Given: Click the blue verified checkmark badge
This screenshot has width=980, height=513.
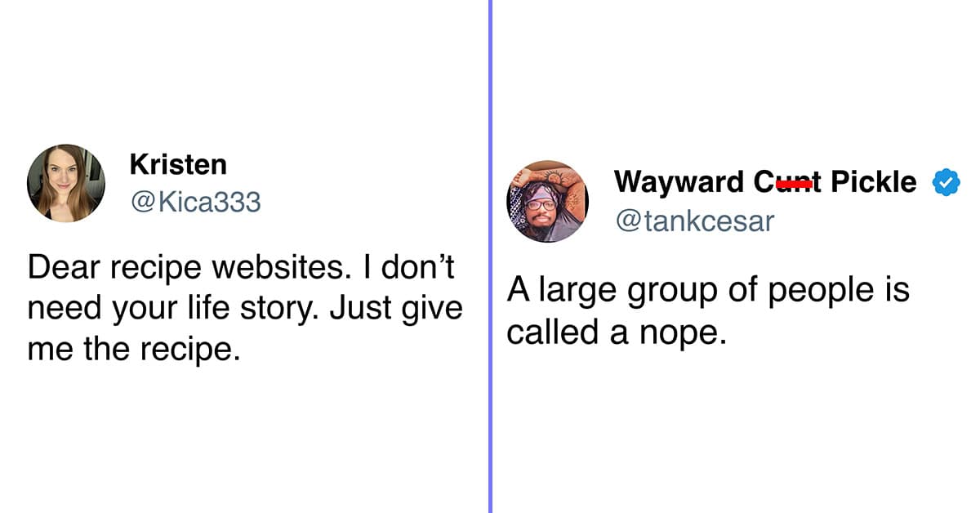Looking at the screenshot, I should [x=947, y=182].
